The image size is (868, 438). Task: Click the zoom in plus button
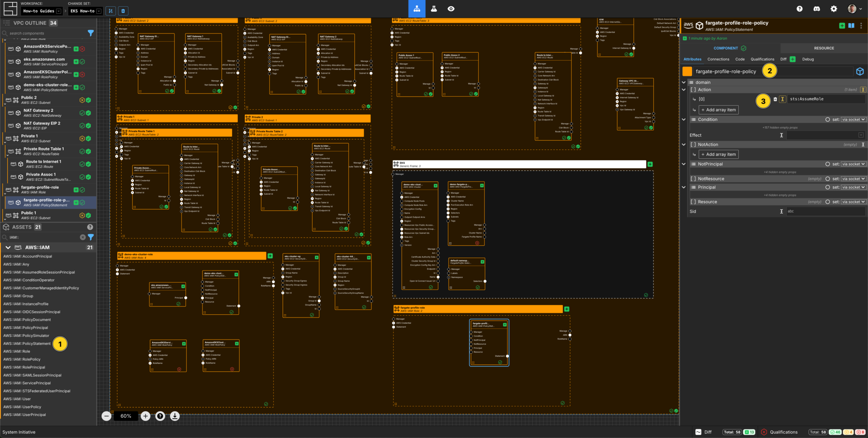click(x=145, y=416)
